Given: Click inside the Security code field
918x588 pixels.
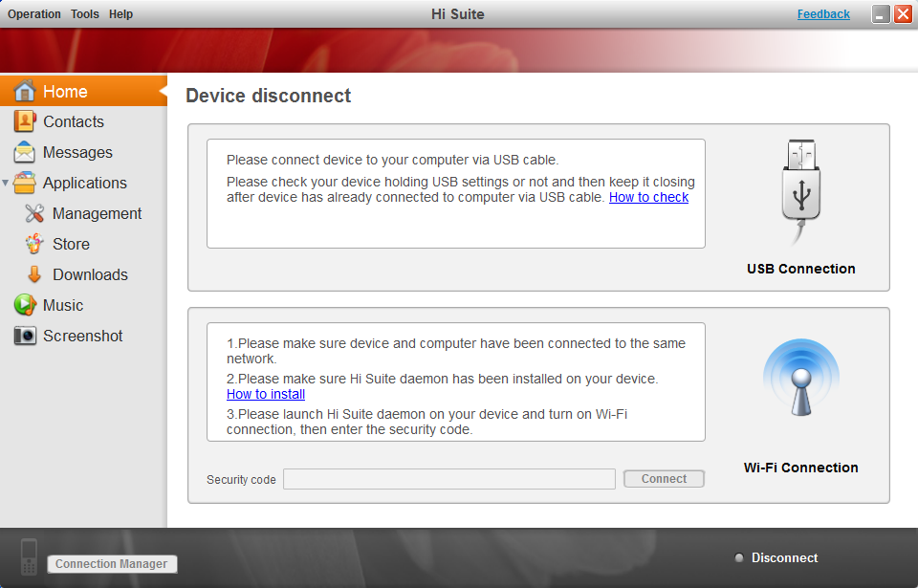Looking at the screenshot, I should (448, 479).
